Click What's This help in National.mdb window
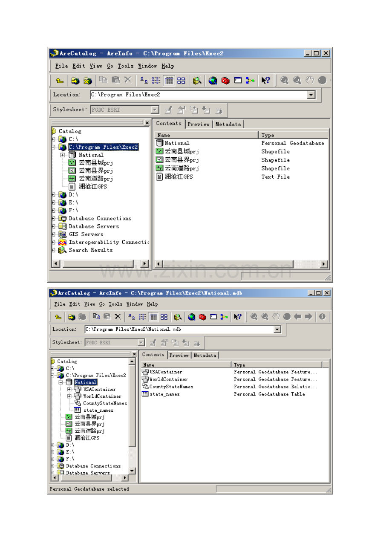Screen dimensions: 392x555 pos(238,317)
